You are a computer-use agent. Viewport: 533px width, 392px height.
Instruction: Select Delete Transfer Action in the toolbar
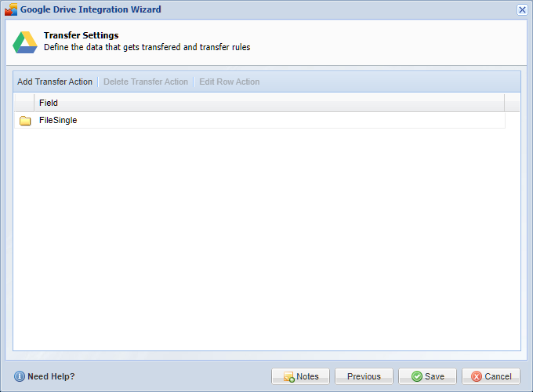146,82
